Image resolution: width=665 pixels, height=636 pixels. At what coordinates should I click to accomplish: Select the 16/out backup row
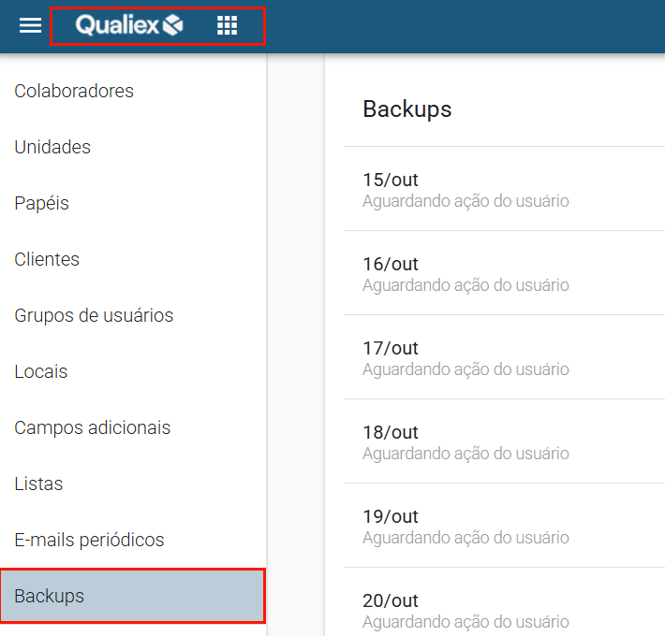(500, 273)
